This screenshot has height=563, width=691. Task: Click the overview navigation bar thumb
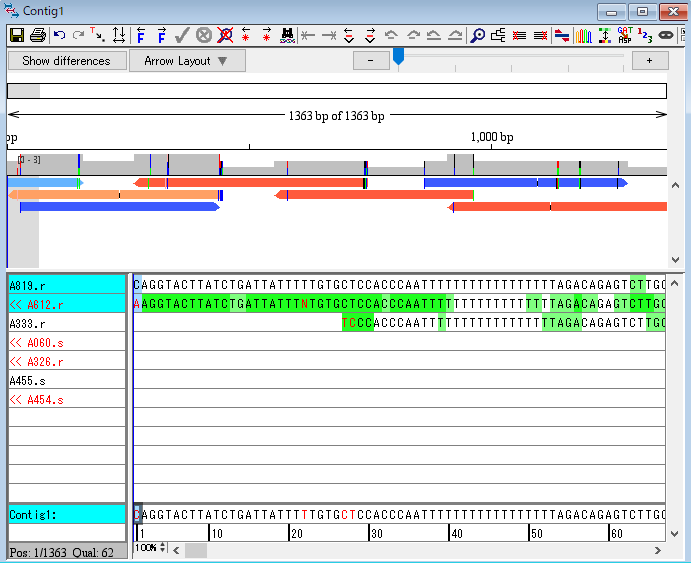pyautogui.click(x=24, y=91)
